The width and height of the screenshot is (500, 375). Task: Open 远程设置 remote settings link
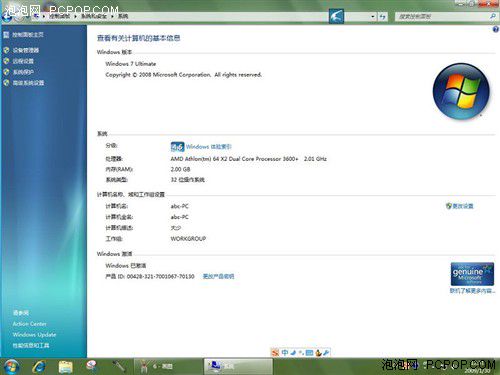tap(23, 61)
